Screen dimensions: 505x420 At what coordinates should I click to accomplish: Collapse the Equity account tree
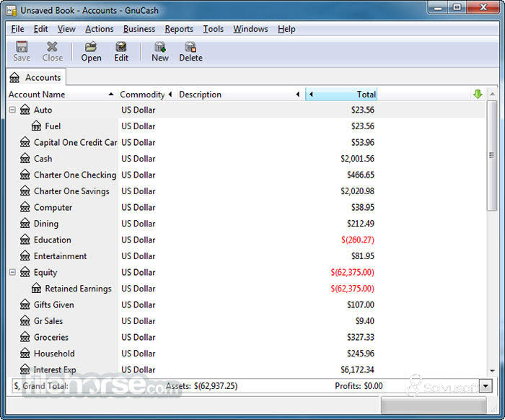click(x=12, y=272)
